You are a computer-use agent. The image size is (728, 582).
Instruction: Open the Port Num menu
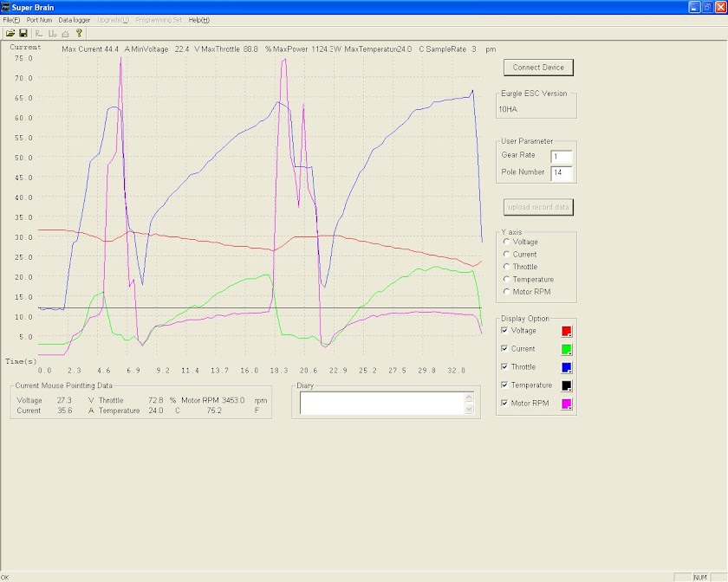(39, 20)
